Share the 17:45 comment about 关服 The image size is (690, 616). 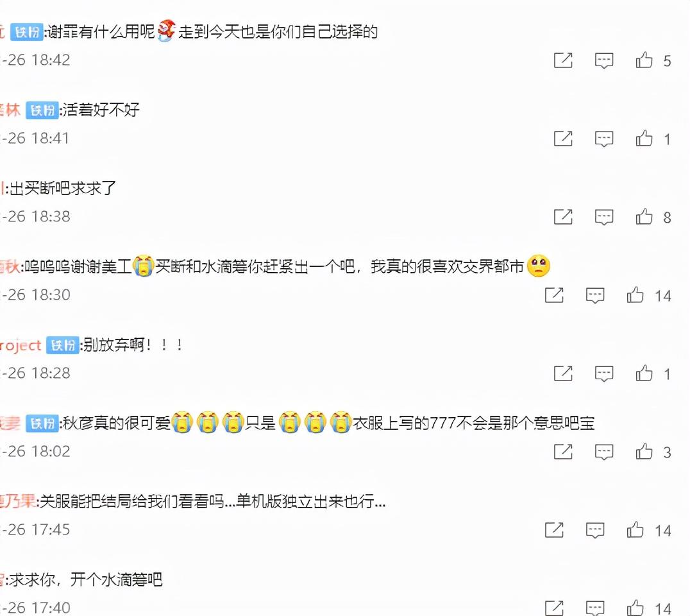tap(554, 530)
